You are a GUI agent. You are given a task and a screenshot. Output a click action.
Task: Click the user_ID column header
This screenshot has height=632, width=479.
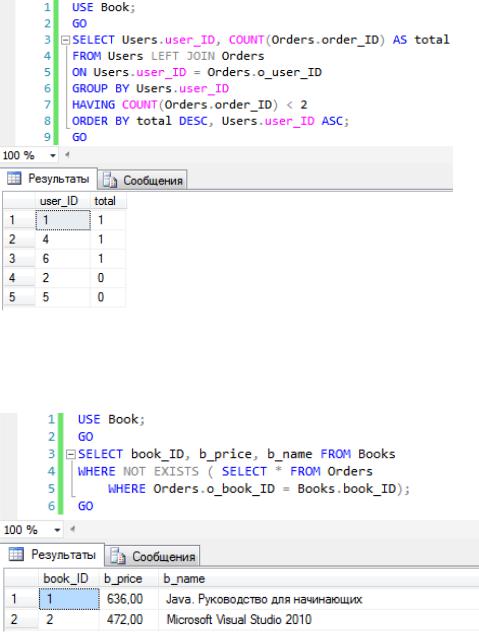coord(63,201)
